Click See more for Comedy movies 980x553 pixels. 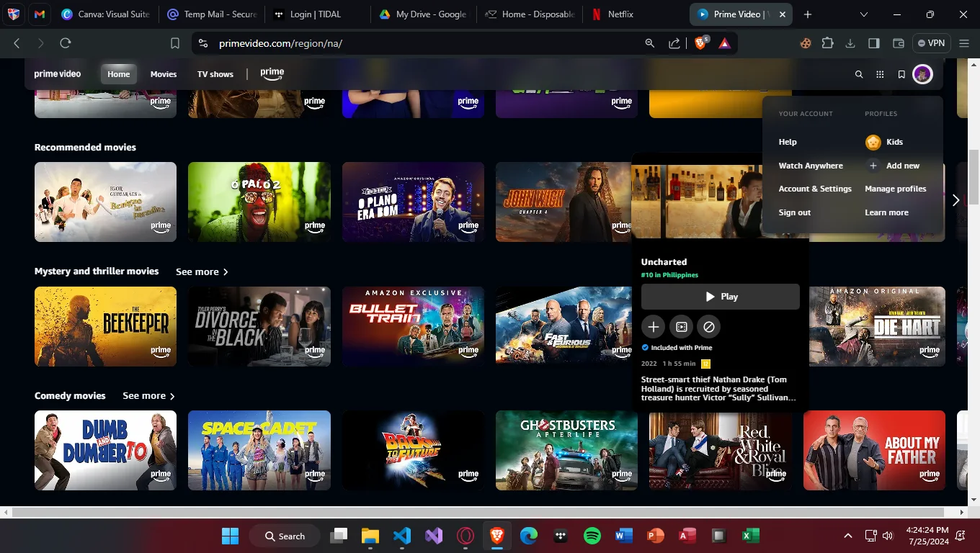148,396
